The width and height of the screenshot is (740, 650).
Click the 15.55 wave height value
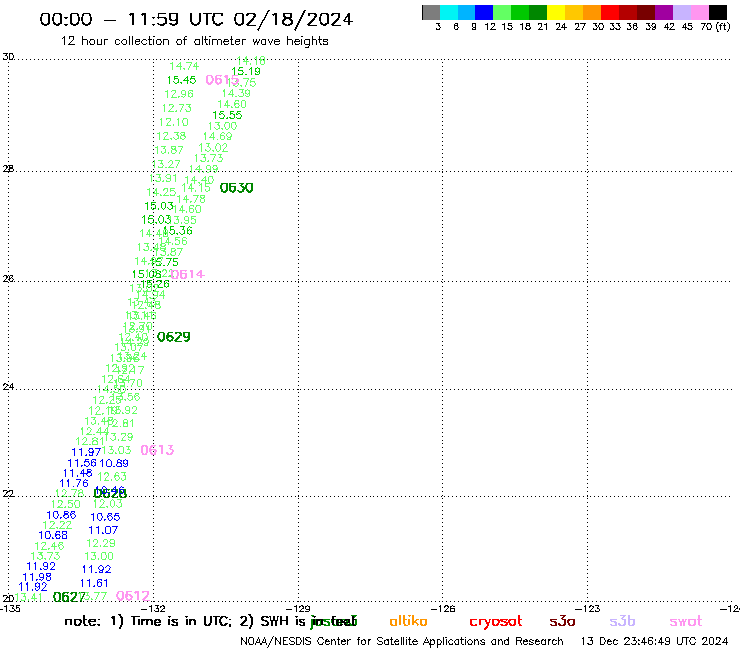227,115
